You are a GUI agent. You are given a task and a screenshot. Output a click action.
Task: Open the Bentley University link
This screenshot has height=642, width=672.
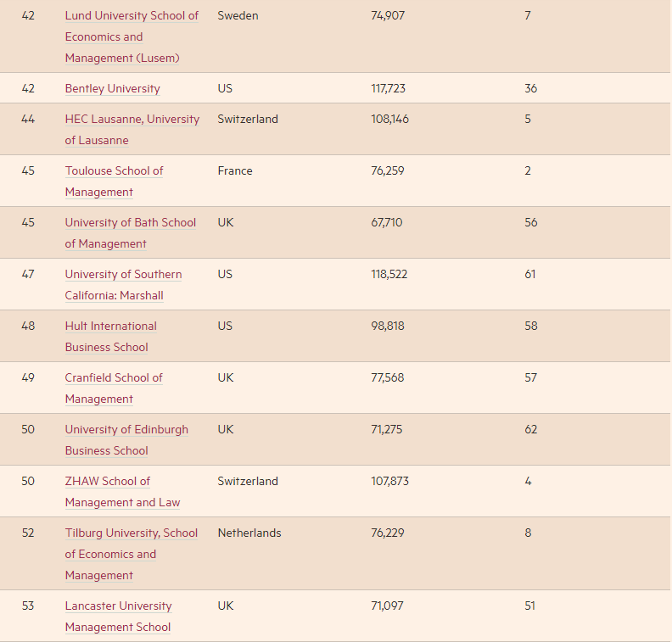tap(113, 89)
